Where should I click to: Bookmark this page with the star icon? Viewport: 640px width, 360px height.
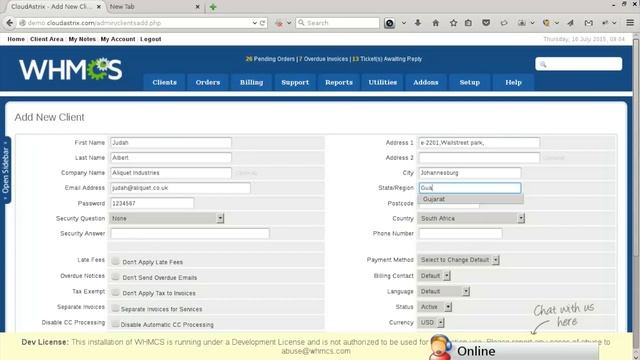[x=453, y=23]
